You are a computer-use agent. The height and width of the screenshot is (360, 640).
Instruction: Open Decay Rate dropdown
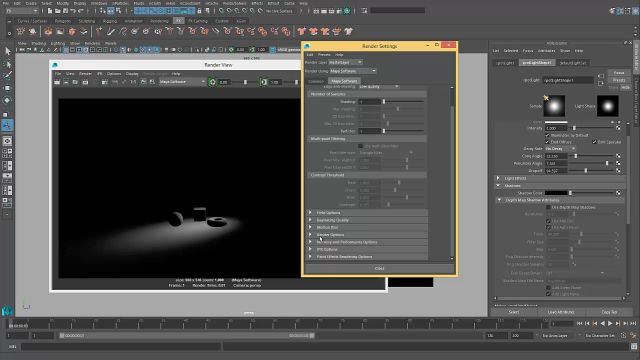(560, 149)
